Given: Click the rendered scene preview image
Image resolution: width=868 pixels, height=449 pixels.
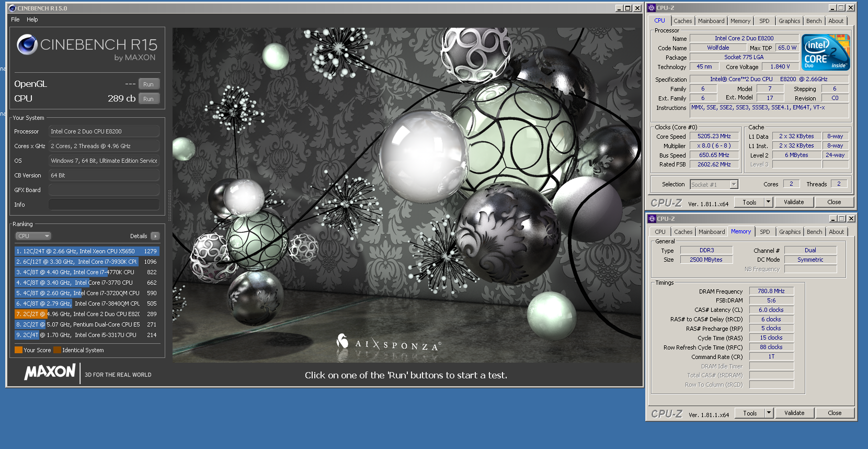Looking at the screenshot, I should point(407,195).
